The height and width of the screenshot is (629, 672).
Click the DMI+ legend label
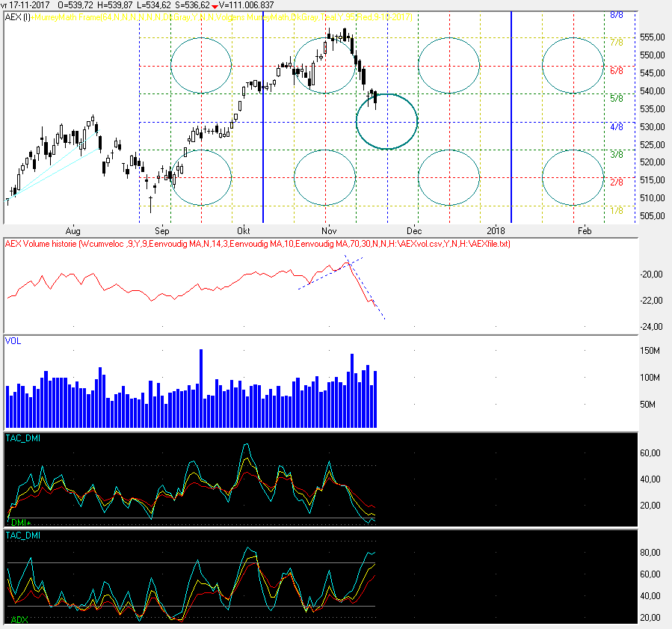pos(21,521)
